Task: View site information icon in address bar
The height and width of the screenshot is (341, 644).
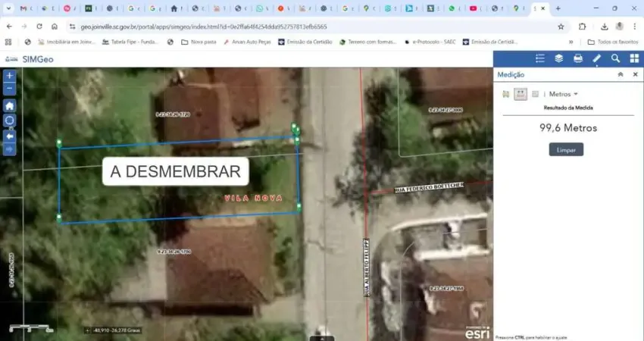Action: 72,27
